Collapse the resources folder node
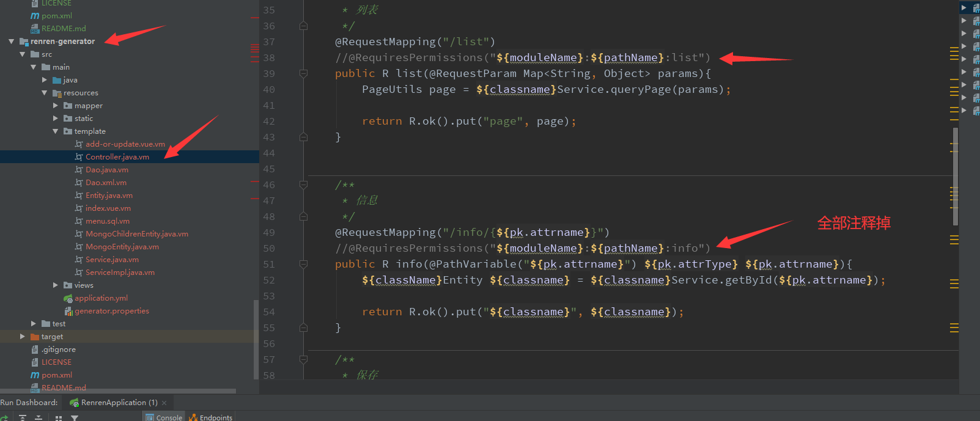The width and height of the screenshot is (980, 421). click(45, 93)
